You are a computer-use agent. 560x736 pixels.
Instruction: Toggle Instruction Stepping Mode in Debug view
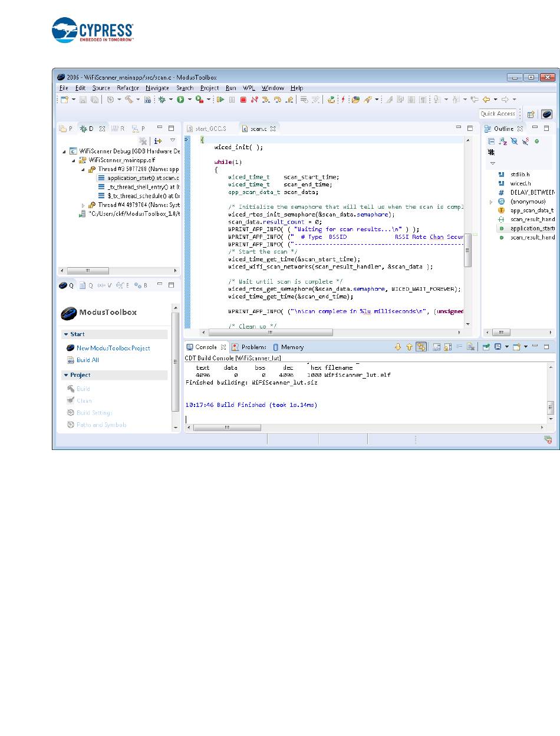[x=157, y=141]
